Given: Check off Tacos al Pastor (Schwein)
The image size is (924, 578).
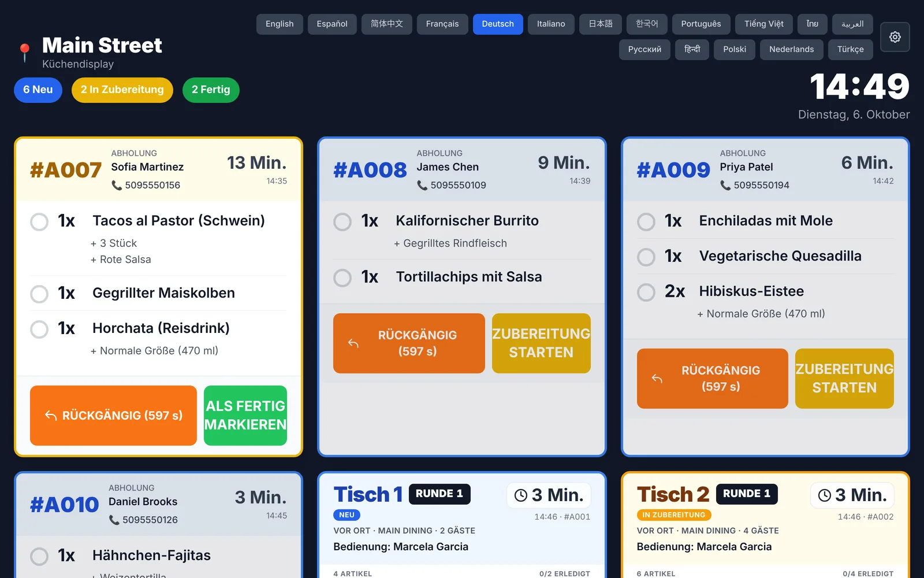Looking at the screenshot, I should pos(39,221).
